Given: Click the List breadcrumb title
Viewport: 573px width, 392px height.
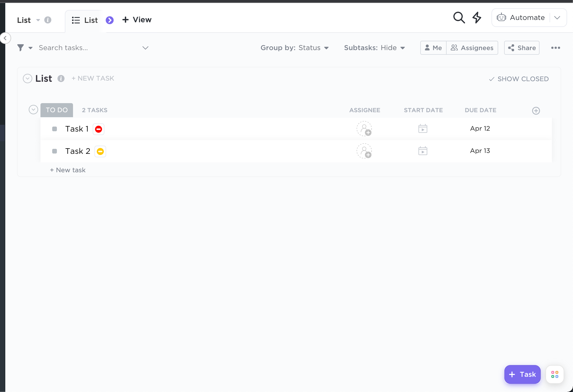Looking at the screenshot, I should pos(24,20).
